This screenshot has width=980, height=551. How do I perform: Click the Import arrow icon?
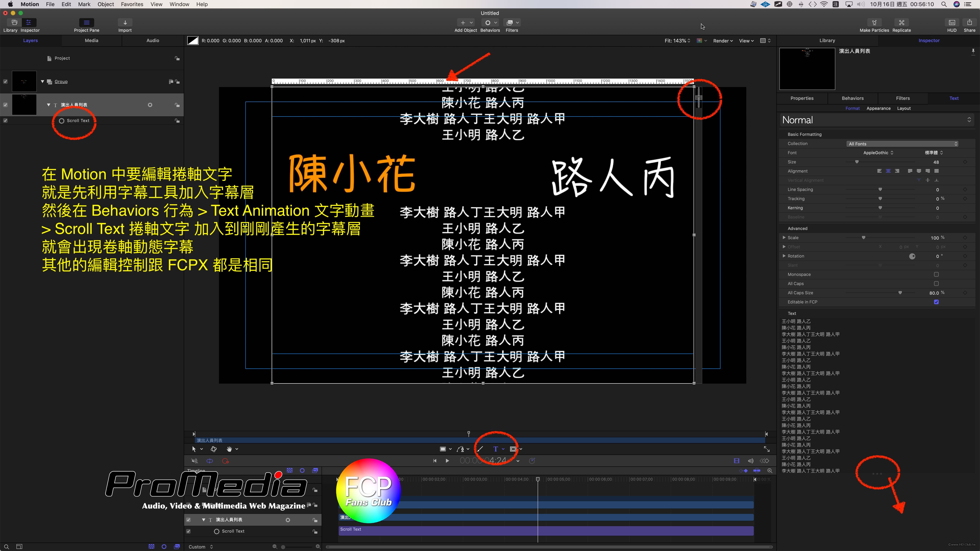click(x=125, y=23)
